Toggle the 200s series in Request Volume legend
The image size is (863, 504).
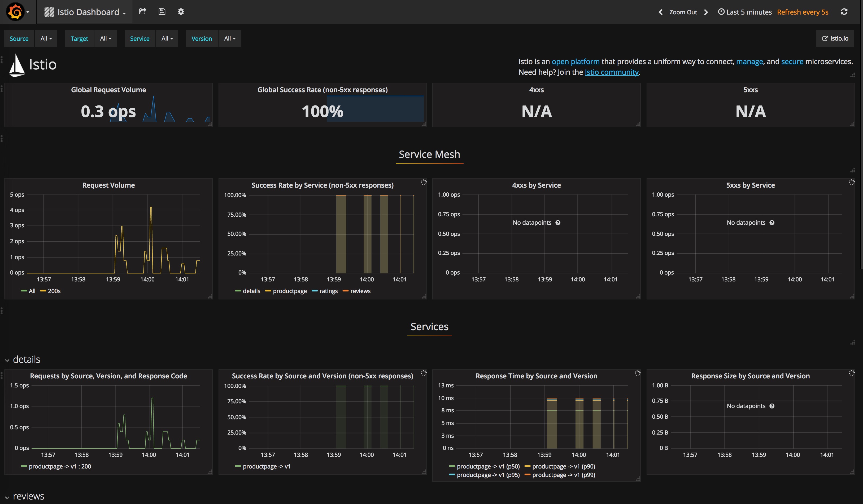pyautogui.click(x=54, y=291)
